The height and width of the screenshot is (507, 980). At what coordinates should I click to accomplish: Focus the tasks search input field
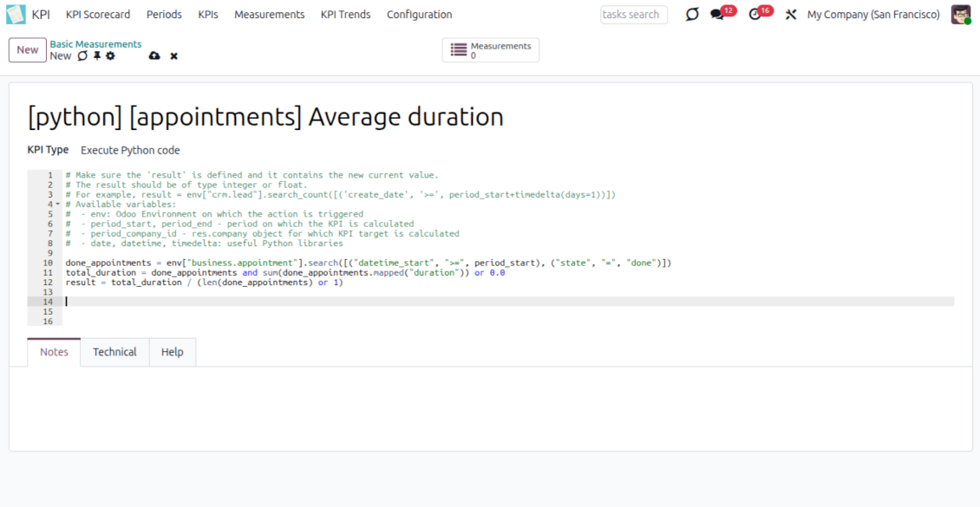click(x=634, y=15)
